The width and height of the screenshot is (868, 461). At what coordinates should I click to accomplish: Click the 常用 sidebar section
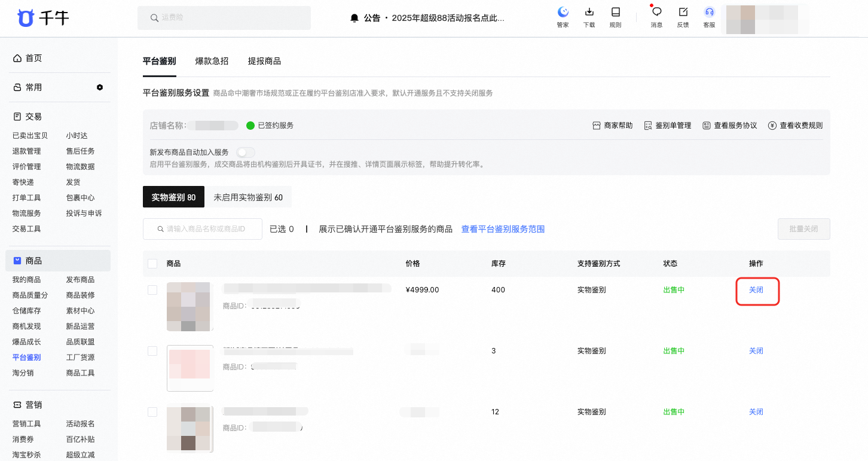pyautogui.click(x=27, y=87)
